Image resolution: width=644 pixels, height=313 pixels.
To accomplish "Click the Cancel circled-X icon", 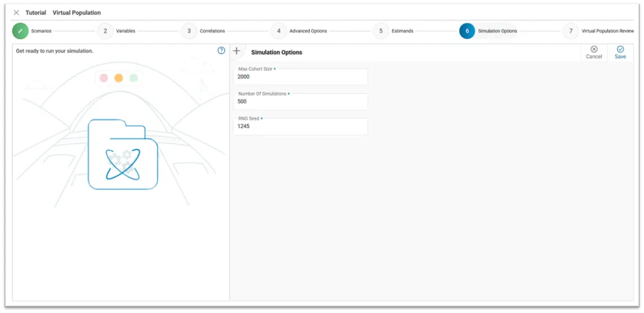I will coord(594,50).
